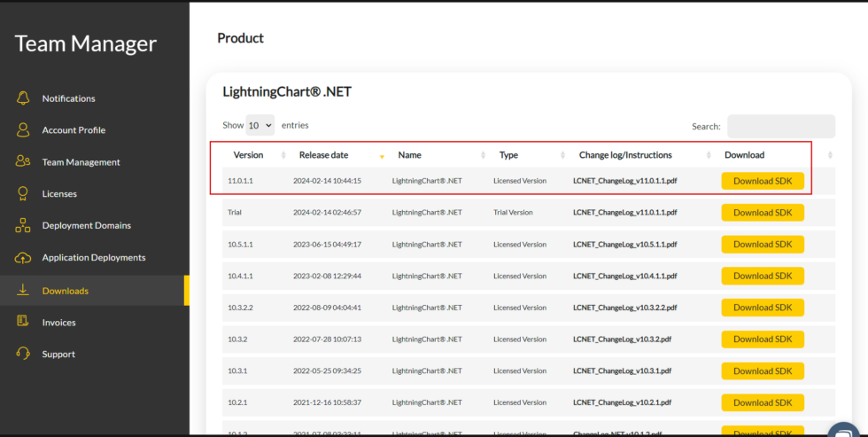
Task: Download SDK for version 10.3.2.2
Action: [763, 308]
